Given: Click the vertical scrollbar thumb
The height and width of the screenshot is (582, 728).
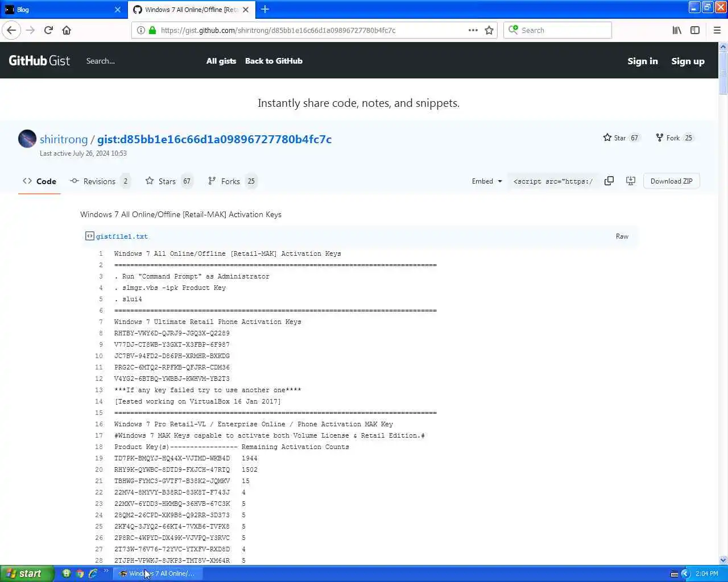Looking at the screenshot, I should (723, 74).
